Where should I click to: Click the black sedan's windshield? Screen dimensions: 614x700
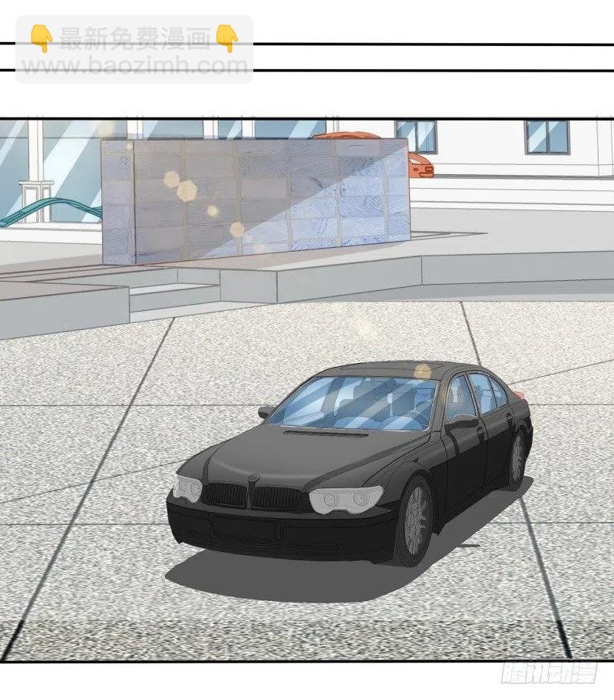tap(353, 404)
